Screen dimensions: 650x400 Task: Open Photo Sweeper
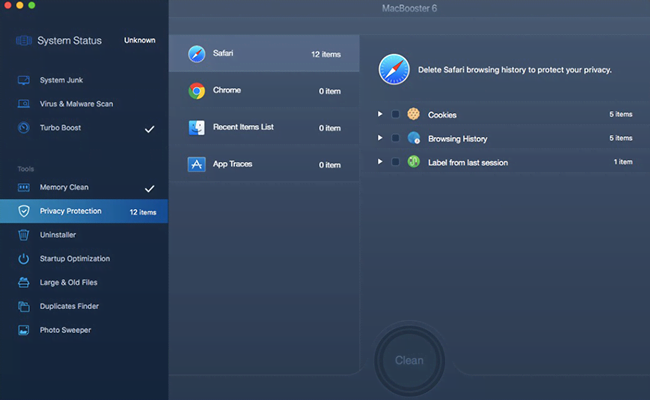coord(84,330)
